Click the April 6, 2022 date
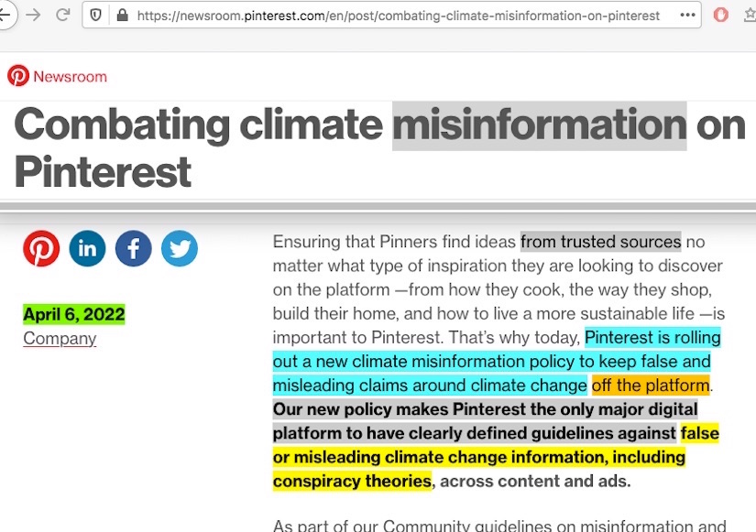Screen dimensions: 756x532 click(x=73, y=314)
